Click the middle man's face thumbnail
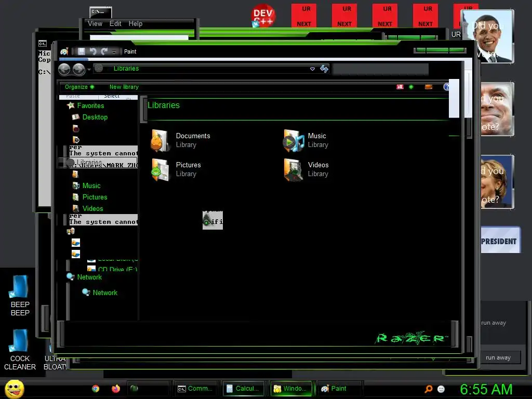532x399 pixels. pos(497,109)
